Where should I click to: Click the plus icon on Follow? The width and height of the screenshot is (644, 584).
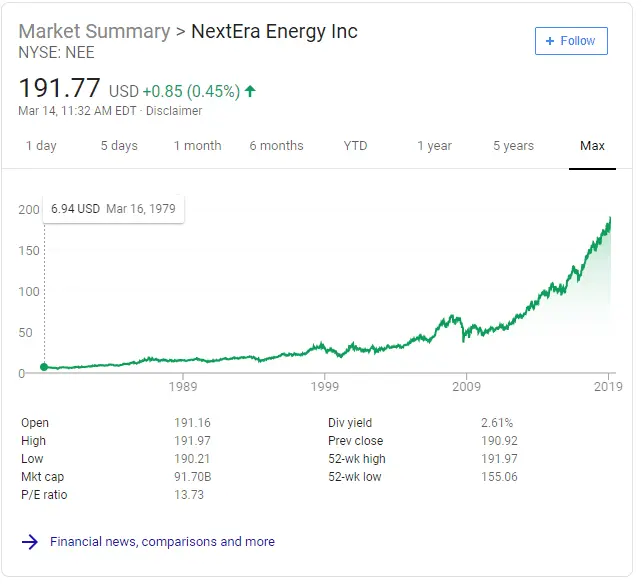pos(549,41)
